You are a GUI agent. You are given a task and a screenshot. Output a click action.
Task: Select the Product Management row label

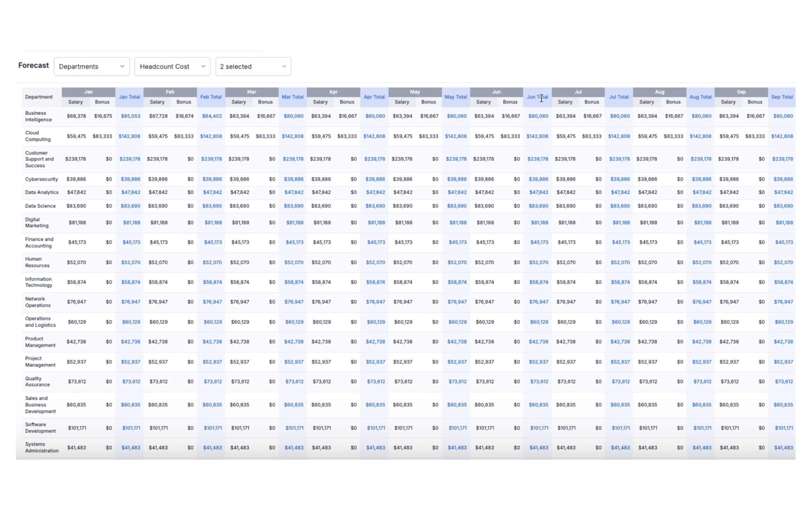click(x=40, y=342)
